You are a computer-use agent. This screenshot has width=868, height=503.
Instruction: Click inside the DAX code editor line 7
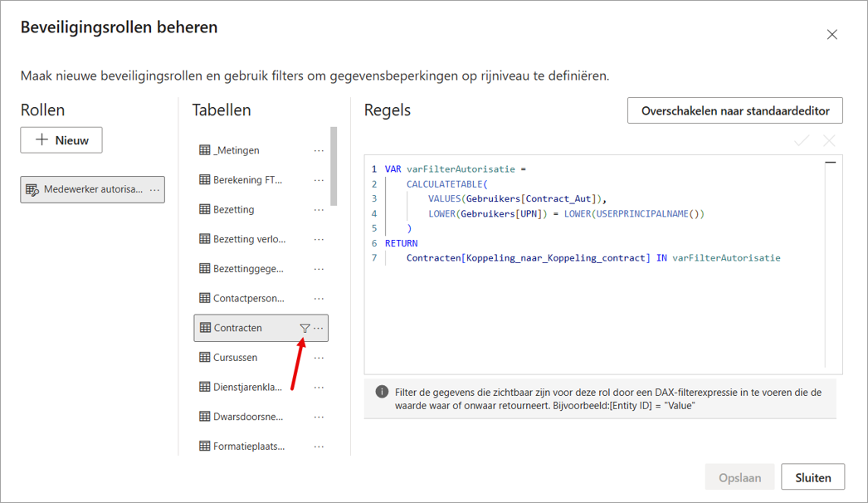click(592, 258)
